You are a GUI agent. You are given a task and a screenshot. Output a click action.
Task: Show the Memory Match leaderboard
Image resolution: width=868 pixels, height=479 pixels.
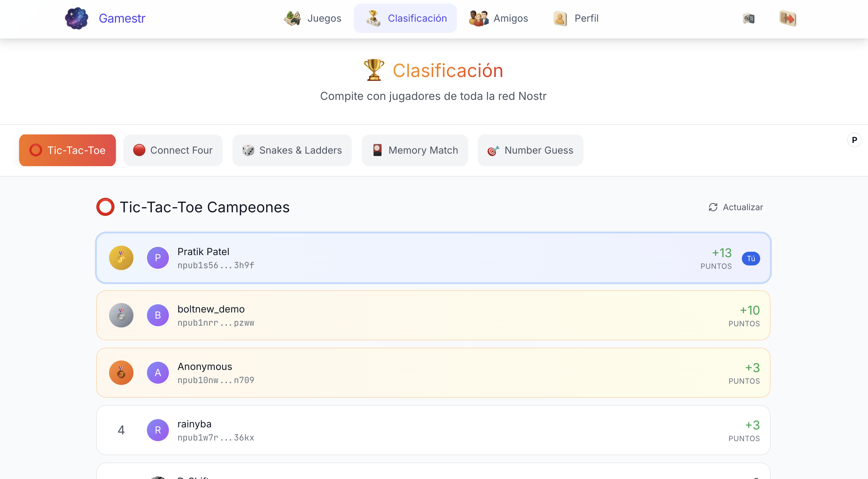(414, 150)
